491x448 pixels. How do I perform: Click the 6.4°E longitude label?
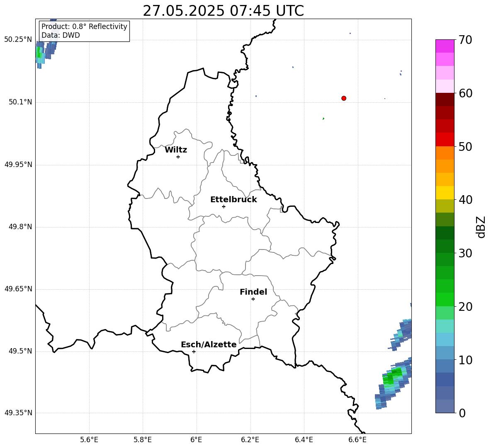(x=304, y=440)
